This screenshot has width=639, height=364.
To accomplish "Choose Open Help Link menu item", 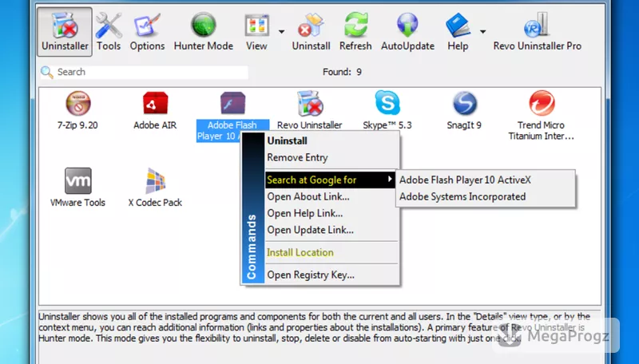I will click(x=331, y=213).
